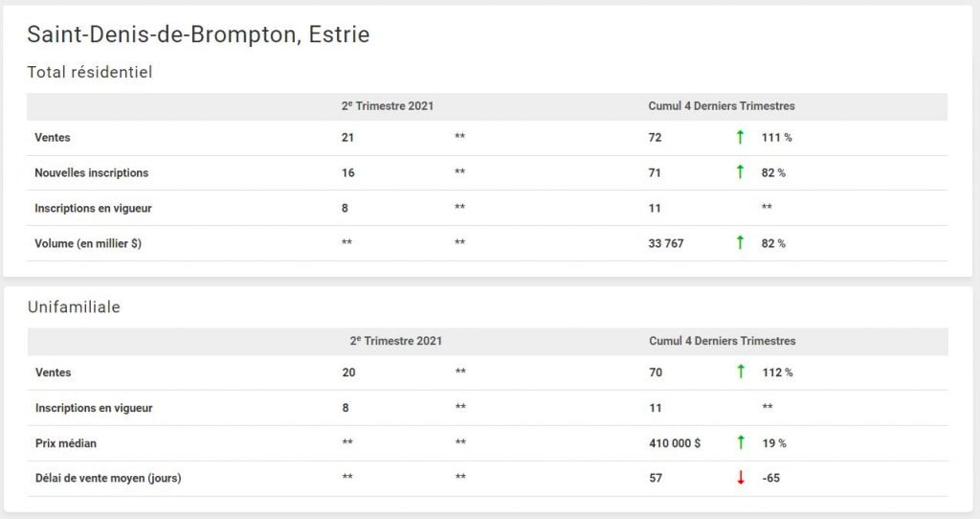This screenshot has width=980, height=519.
Task: Click the 410 000 $ median price value
Action: [675, 443]
